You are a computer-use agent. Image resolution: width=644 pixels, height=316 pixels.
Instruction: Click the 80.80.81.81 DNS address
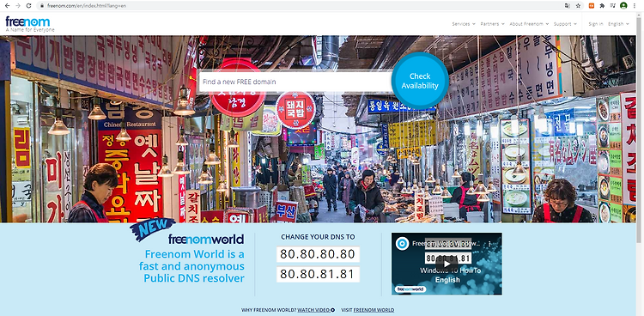coord(318,274)
